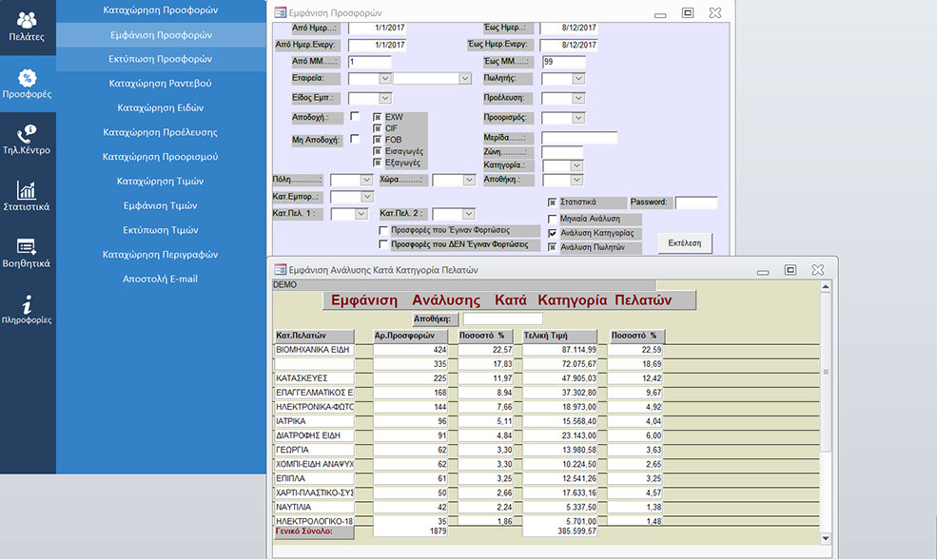
Task: Enable the Μηνιαία Ανάλυση checkbox
Action: coord(553,219)
